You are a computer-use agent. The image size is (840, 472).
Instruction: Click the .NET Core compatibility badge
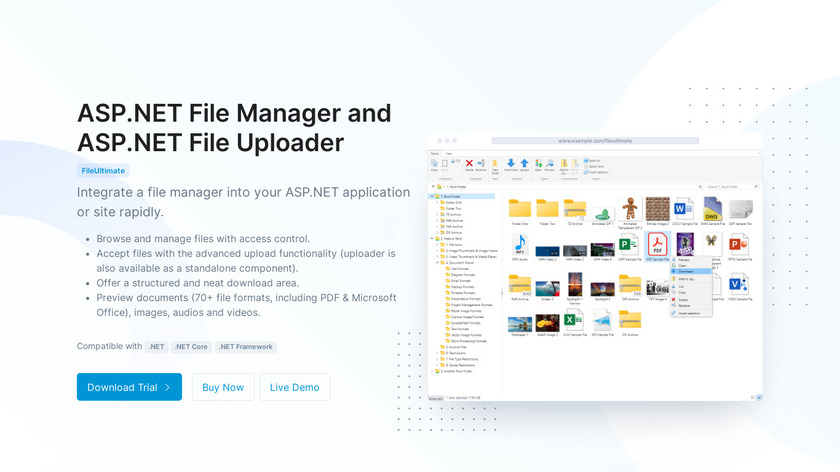click(x=191, y=347)
